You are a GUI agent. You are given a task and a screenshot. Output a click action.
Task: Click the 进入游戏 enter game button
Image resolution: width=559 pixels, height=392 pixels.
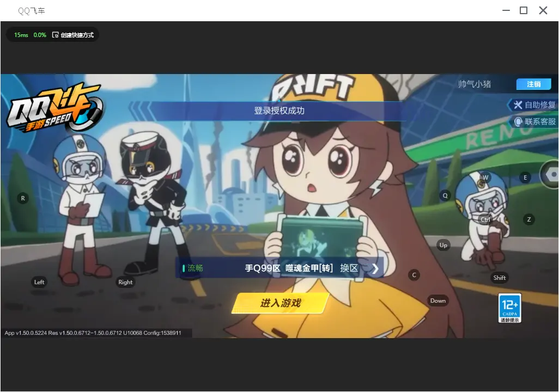(x=280, y=303)
